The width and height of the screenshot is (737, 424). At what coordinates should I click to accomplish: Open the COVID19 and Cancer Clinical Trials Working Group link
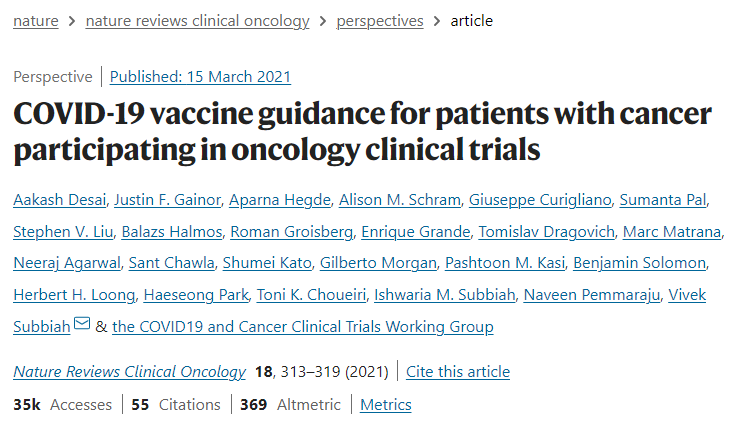tap(303, 326)
